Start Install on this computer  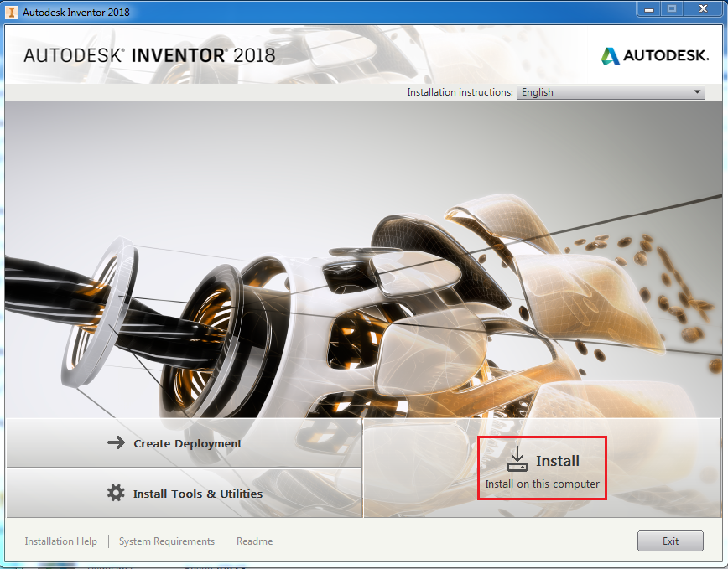coord(542,468)
